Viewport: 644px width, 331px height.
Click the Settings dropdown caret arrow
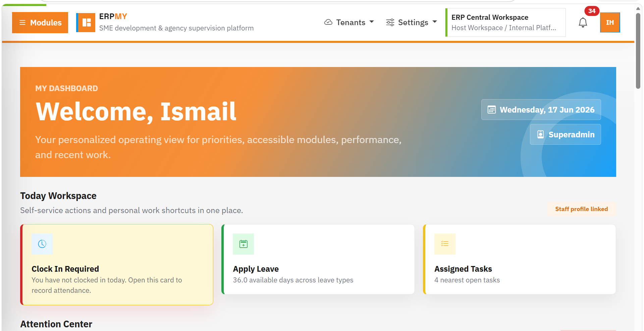(x=435, y=22)
